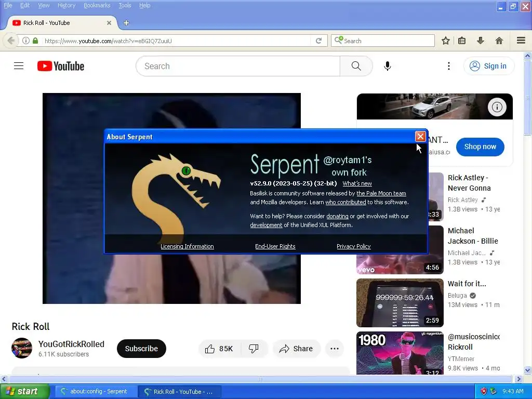Click the green padlock security icon

point(35,41)
